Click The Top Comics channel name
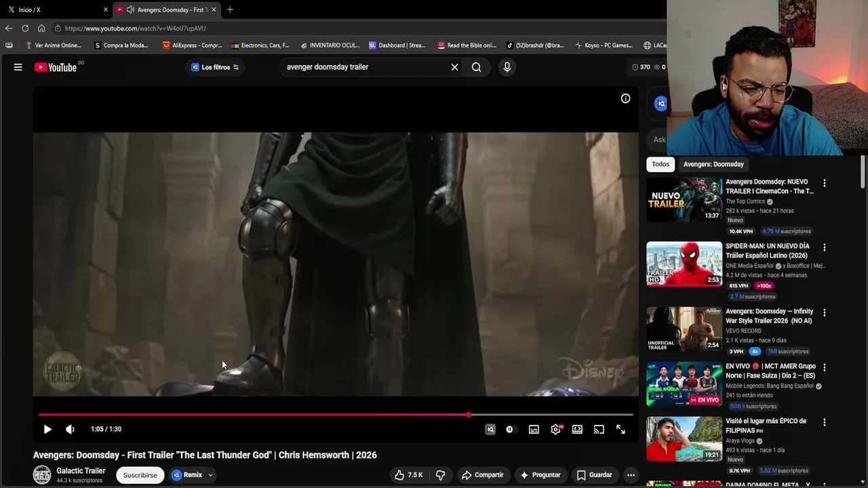 pos(745,201)
